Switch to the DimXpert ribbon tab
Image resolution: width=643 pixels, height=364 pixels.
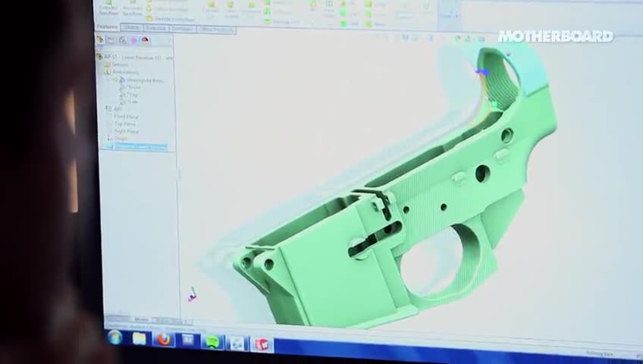182,29
